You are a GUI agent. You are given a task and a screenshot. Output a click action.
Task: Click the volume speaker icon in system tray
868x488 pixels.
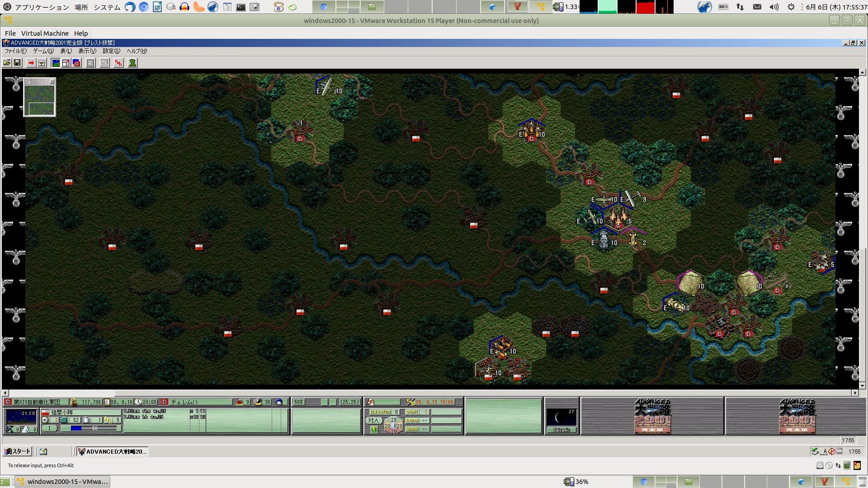(x=774, y=7)
